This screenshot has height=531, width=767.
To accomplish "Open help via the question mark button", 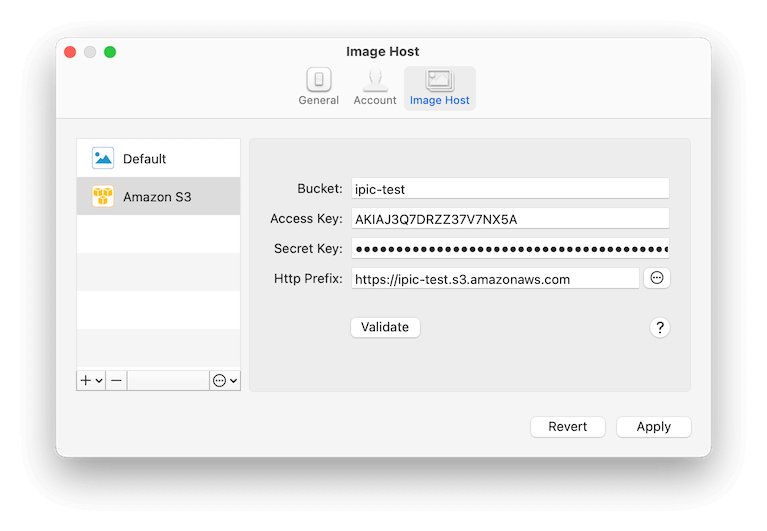I will (x=659, y=327).
